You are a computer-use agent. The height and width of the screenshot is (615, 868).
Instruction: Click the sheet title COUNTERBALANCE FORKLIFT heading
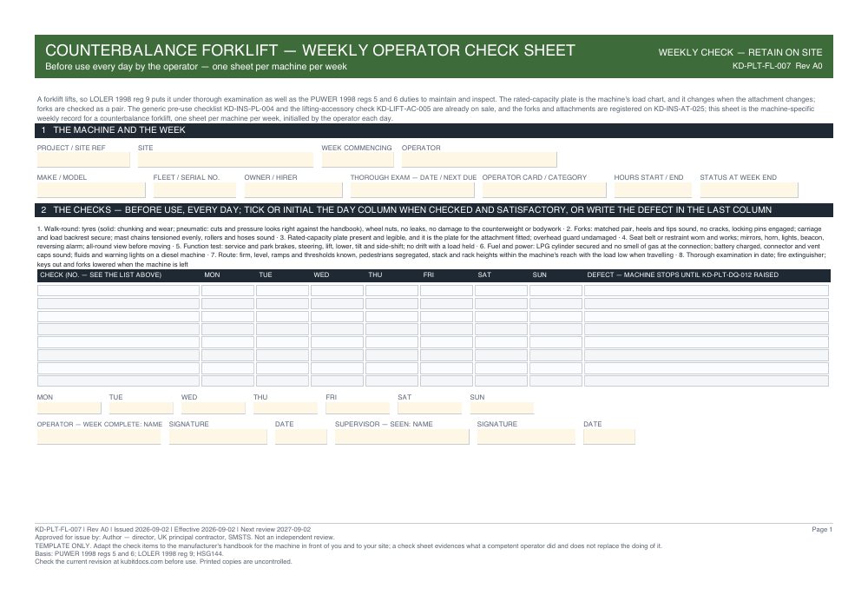(310, 50)
